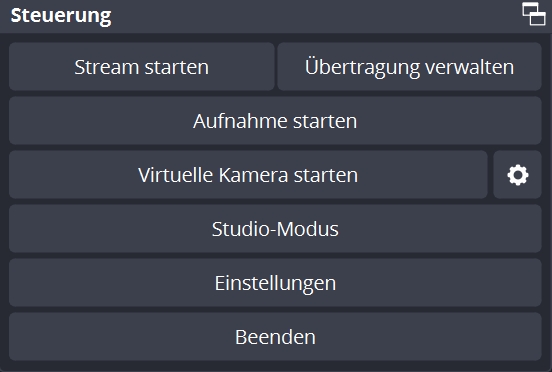This screenshot has height=372, width=552.
Task: Open Einstellungen
Action: (x=275, y=283)
